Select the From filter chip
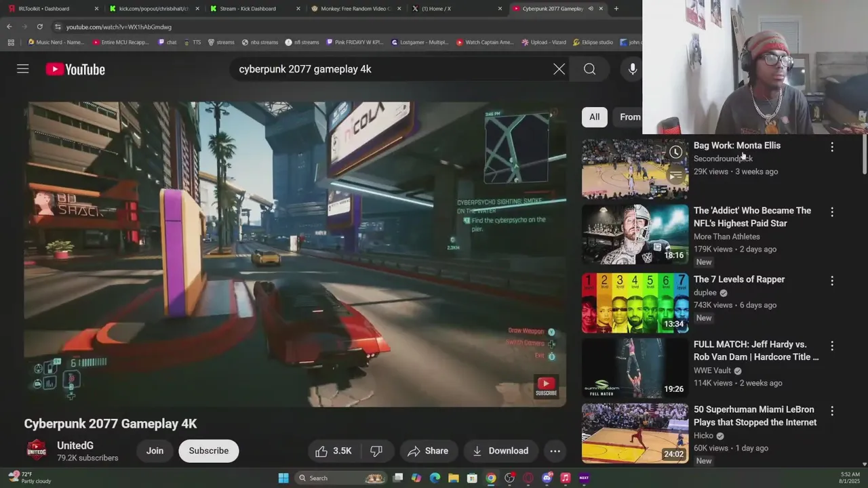 coord(627,117)
